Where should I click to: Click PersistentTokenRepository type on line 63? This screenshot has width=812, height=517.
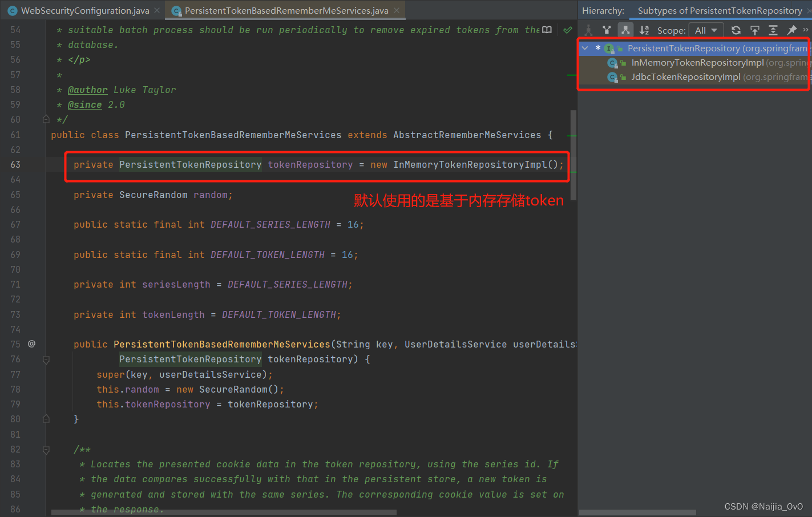point(190,164)
